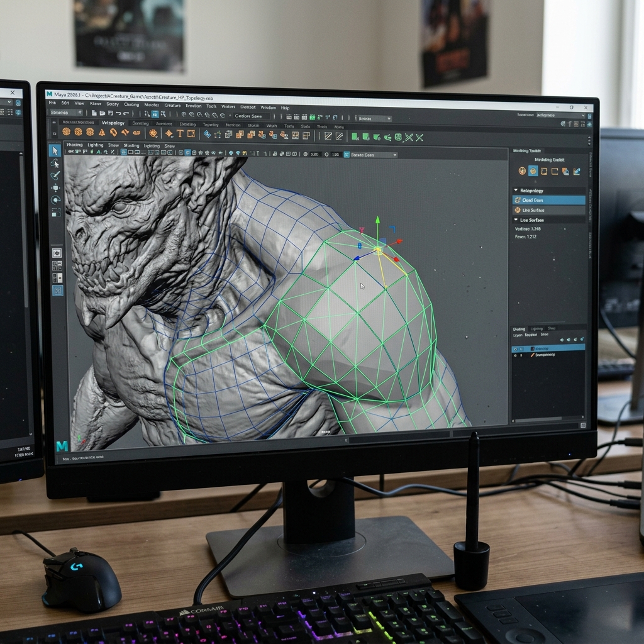
Task: Toggle visibility of the selected blue layer
Action: point(516,348)
